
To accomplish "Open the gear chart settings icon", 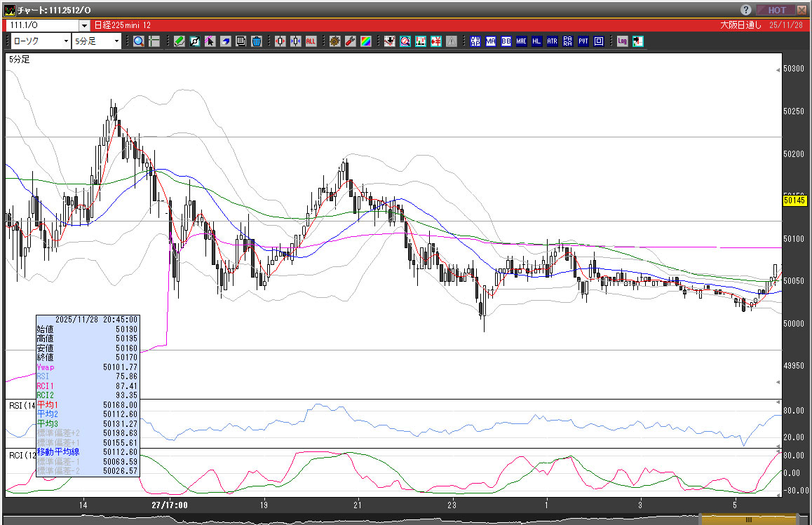I will (334, 41).
